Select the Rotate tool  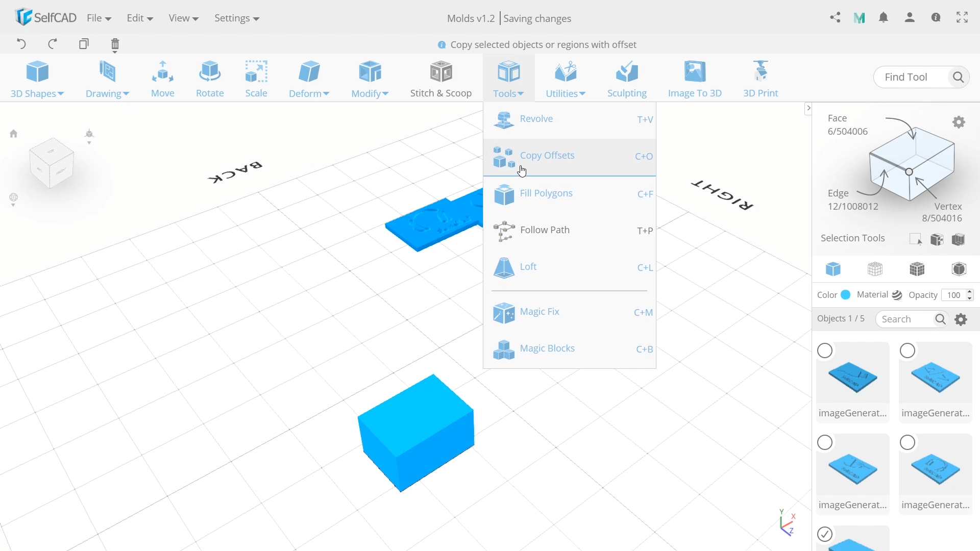pyautogui.click(x=210, y=79)
